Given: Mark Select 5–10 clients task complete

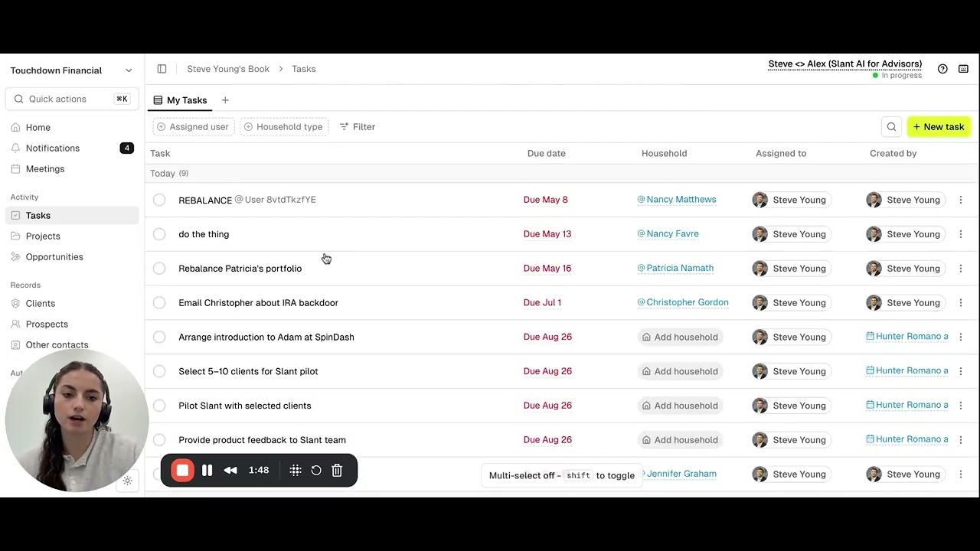Looking at the screenshot, I should point(159,371).
